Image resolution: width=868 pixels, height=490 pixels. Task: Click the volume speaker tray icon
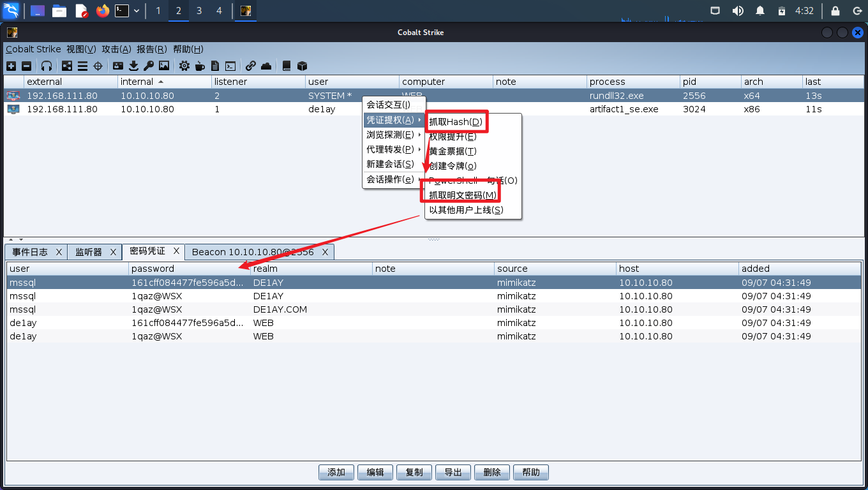coord(738,11)
